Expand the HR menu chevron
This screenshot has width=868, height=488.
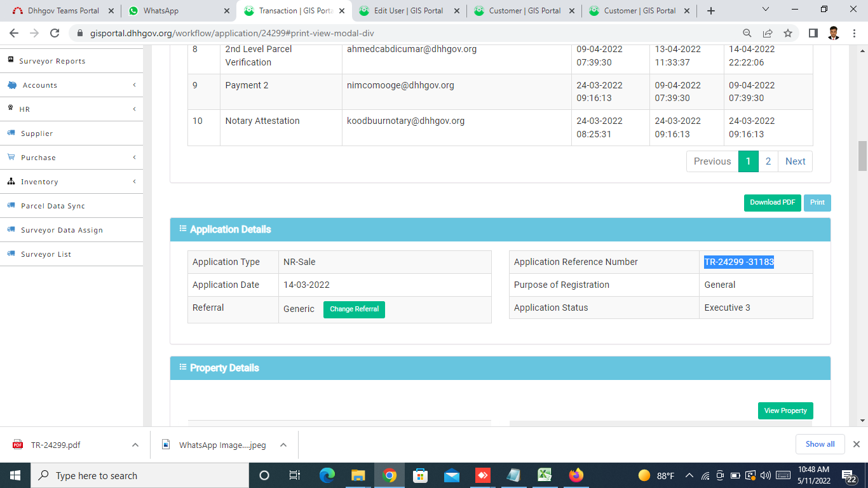134,109
